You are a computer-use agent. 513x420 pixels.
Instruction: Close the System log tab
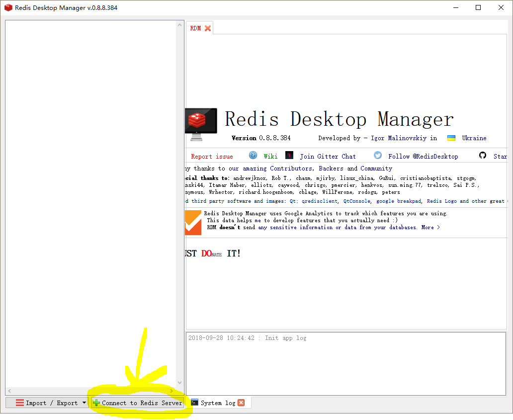pos(241,403)
